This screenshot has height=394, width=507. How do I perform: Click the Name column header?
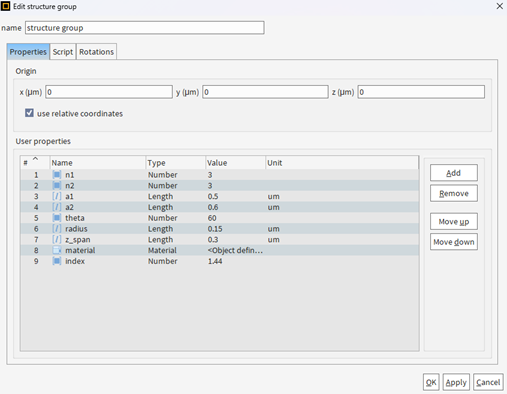point(98,163)
